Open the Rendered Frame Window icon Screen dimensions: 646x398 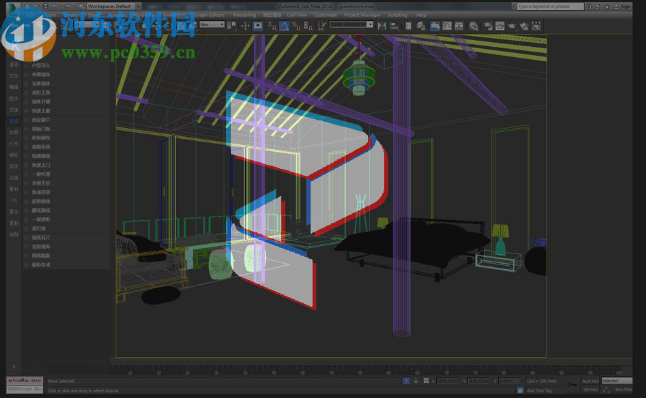[x=500, y=26]
